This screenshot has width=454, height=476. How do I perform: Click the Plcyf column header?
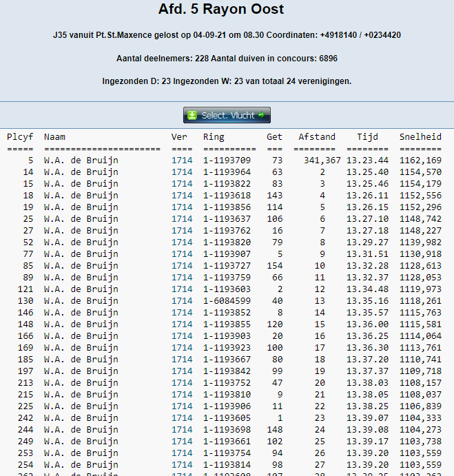click(20, 137)
